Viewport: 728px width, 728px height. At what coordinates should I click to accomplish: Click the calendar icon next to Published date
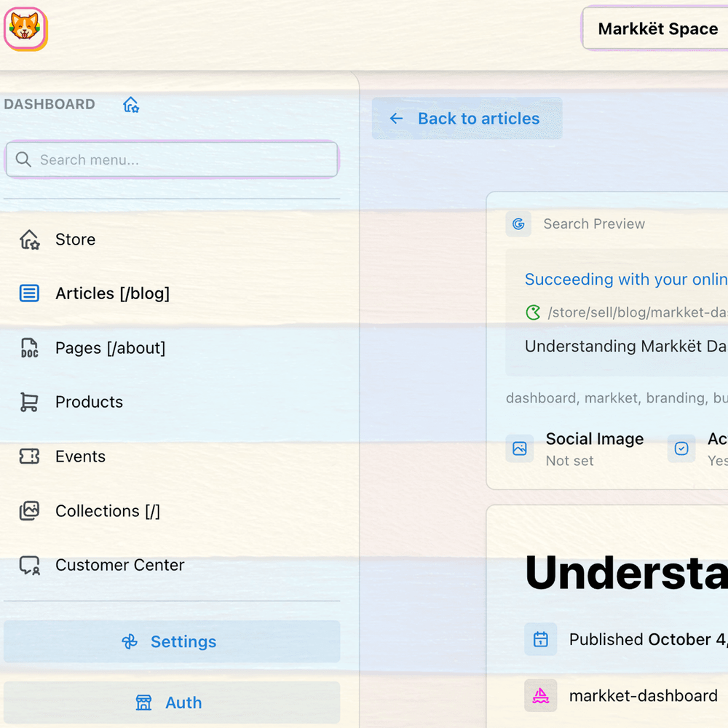pos(540,639)
